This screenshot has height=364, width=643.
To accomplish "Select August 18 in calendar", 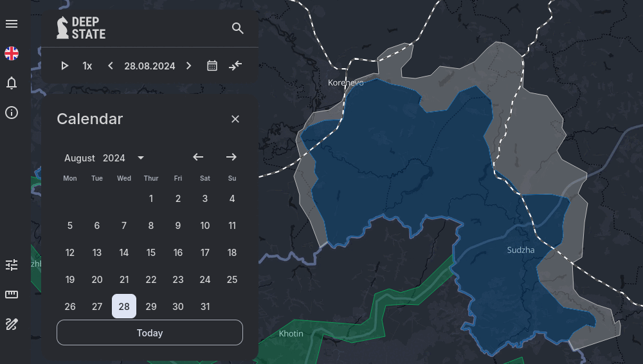I will [232, 253].
